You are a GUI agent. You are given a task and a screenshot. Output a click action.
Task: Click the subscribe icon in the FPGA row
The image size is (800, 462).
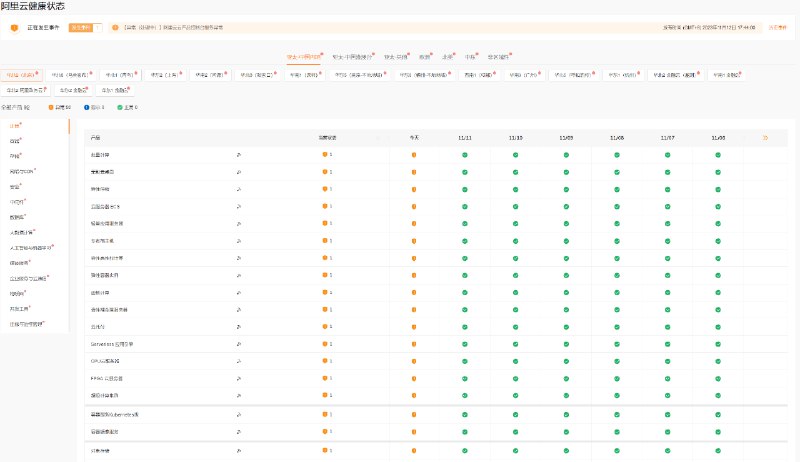click(239, 378)
